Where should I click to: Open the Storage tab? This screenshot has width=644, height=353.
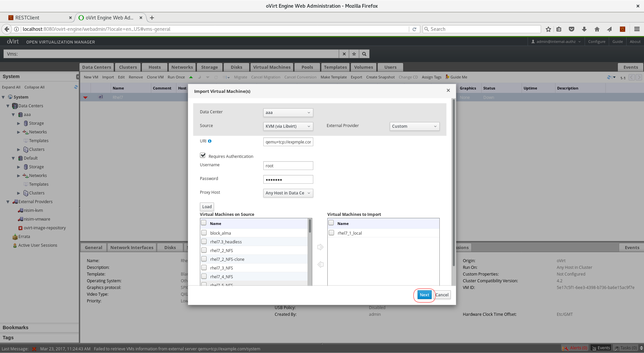point(209,67)
